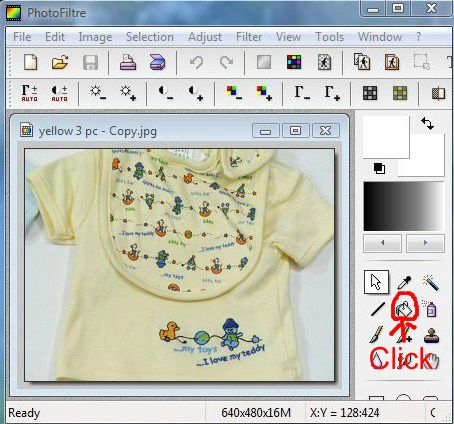The width and height of the screenshot is (454, 424).
Task: Reset colors to black and white
Action: point(379,168)
